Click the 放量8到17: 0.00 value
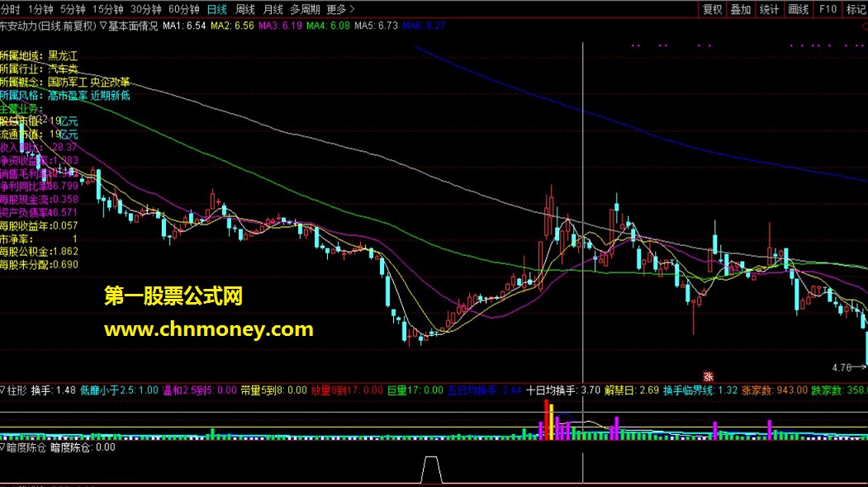868x487 pixels. (x=347, y=390)
